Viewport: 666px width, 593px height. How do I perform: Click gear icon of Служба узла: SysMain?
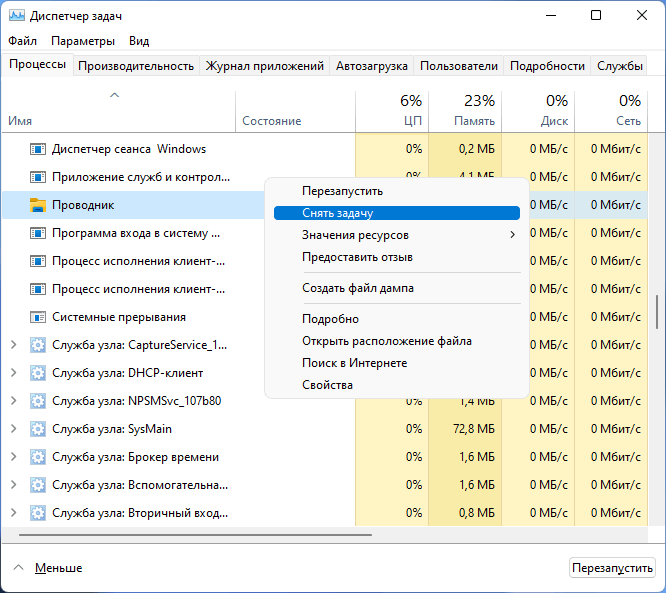click(38, 429)
